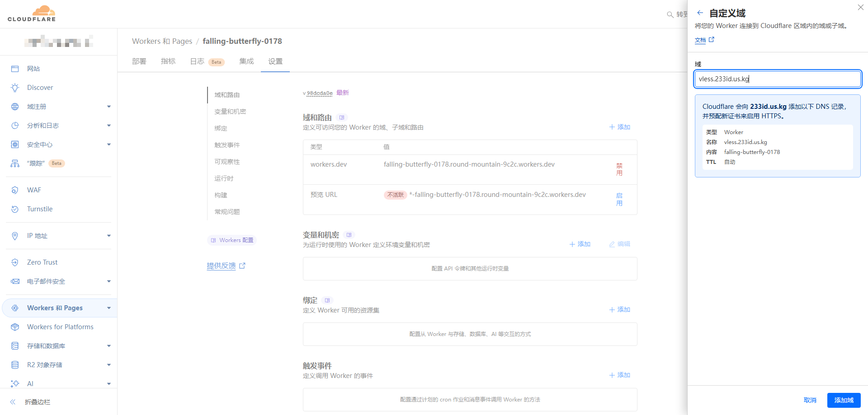Open Workers for Platforms
The image size is (868, 415).
tap(60, 327)
